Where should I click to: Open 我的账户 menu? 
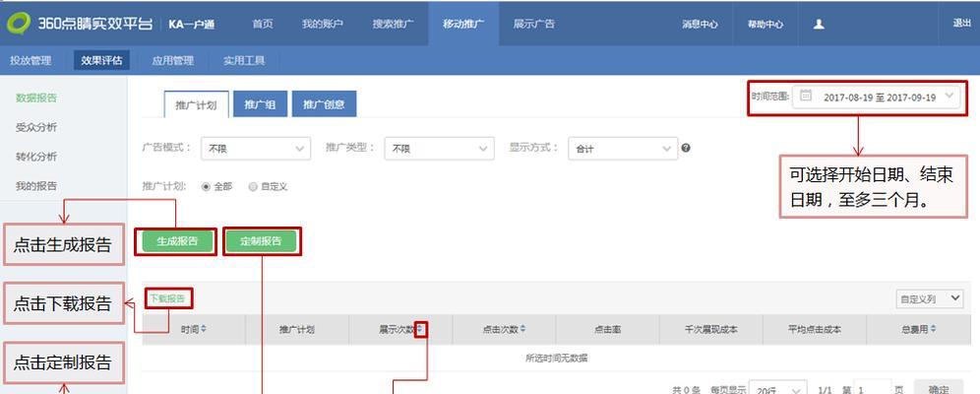click(x=323, y=24)
